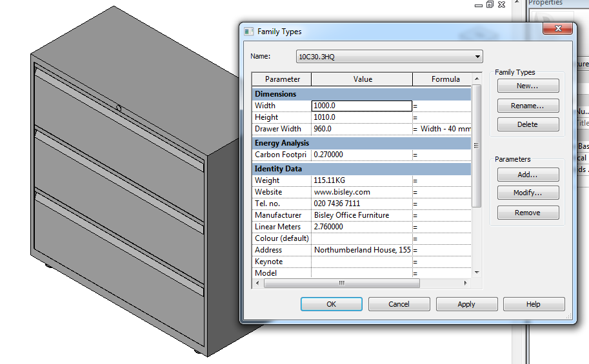This screenshot has height=364, width=589.
Task: Click the Height parameter label
Action: (x=266, y=117)
